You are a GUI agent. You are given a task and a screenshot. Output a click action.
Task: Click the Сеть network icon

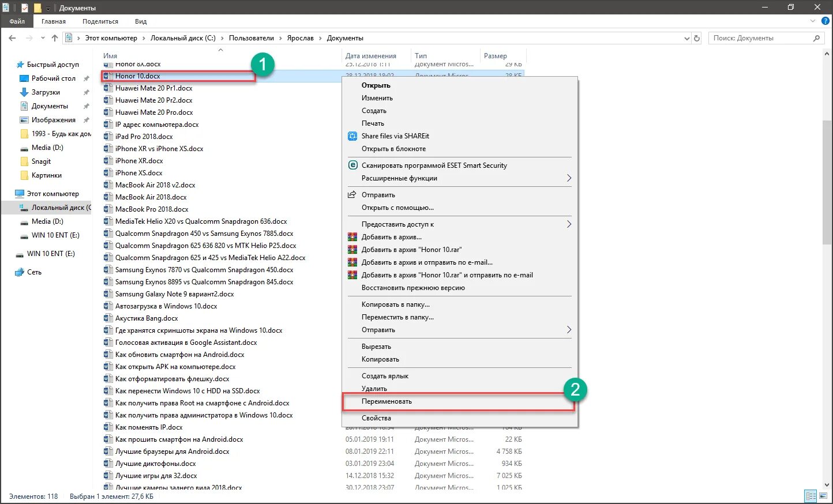20,272
